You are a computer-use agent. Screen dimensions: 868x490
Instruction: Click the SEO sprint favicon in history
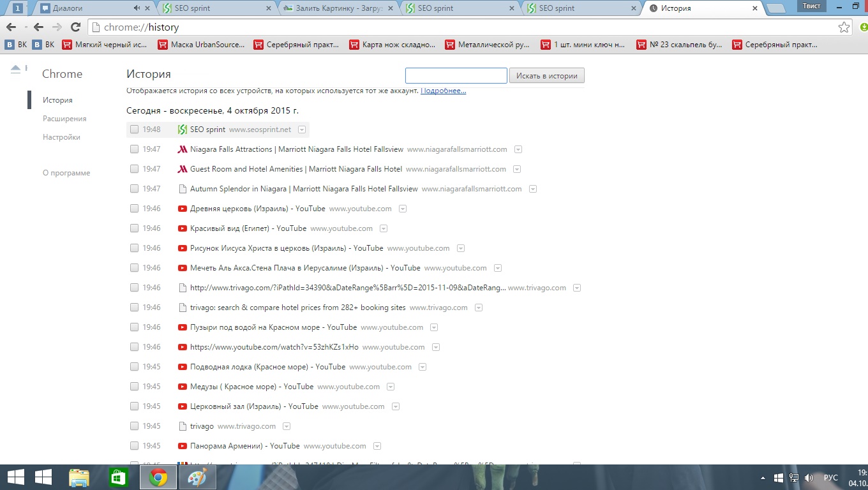[x=182, y=130]
